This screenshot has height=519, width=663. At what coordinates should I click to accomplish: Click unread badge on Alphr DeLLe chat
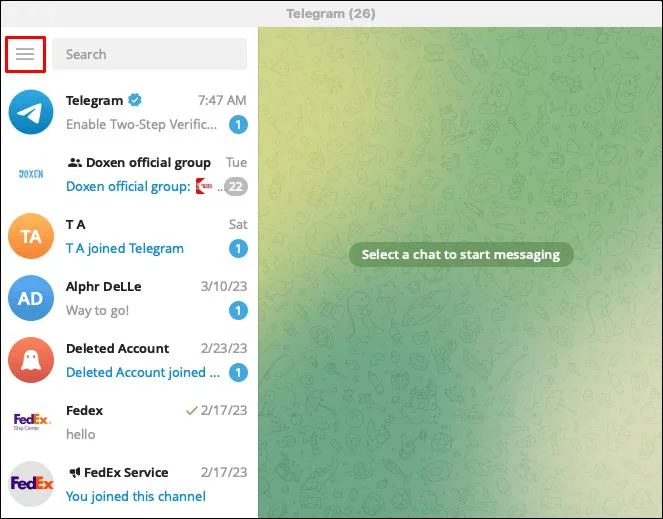pyautogui.click(x=238, y=311)
